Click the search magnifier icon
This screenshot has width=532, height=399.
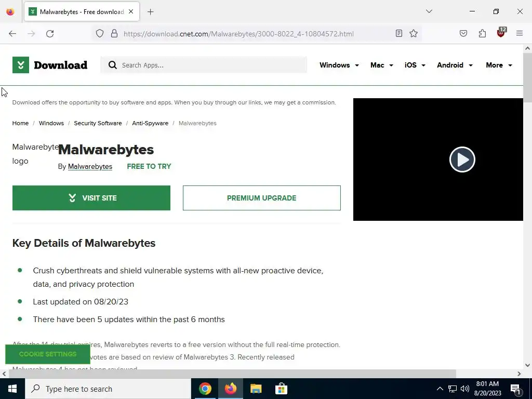click(113, 65)
